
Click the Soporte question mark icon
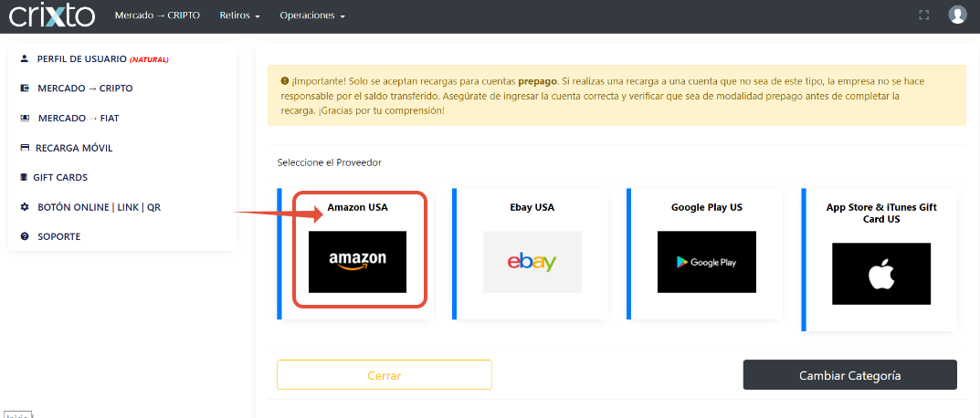[x=25, y=236]
